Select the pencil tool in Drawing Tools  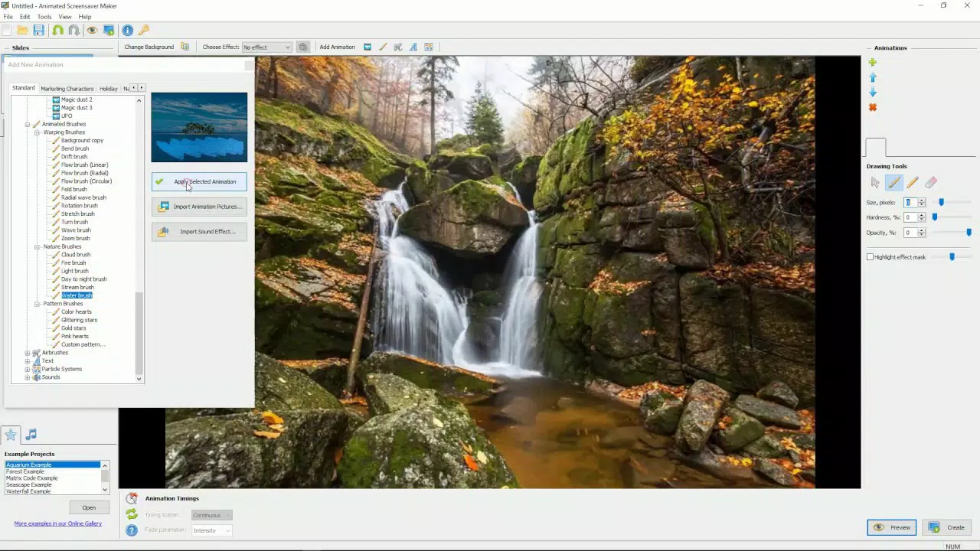pyautogui.click(x=913, y=182)
